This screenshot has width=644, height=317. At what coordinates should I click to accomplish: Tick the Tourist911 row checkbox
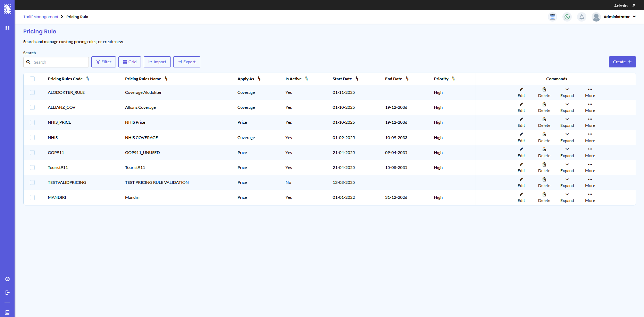(x=32, y=168)
